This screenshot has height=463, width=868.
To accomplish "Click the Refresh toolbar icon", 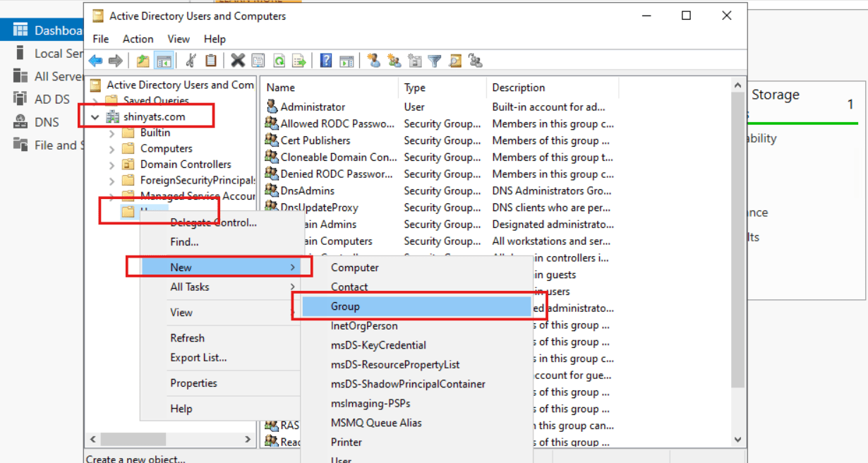I will coord(279,61).
